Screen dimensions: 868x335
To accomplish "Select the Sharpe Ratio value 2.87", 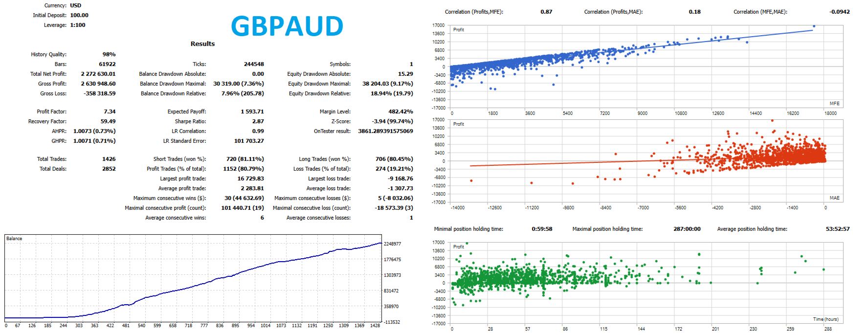I will point(258,121).
